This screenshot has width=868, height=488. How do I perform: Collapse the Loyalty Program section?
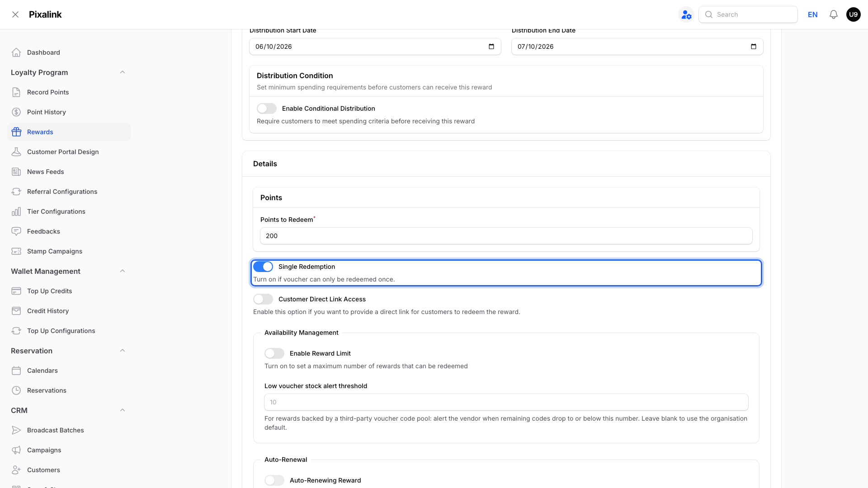click(x=123, y=72)
